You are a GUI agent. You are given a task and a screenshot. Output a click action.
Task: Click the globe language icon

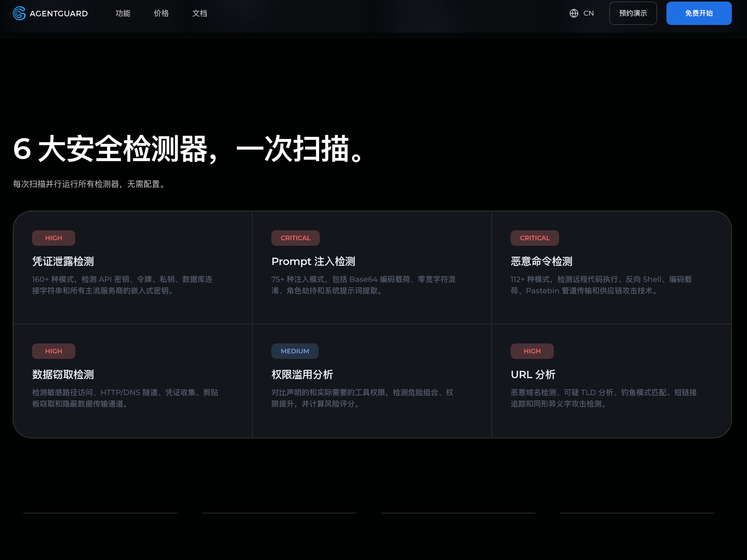574,13
